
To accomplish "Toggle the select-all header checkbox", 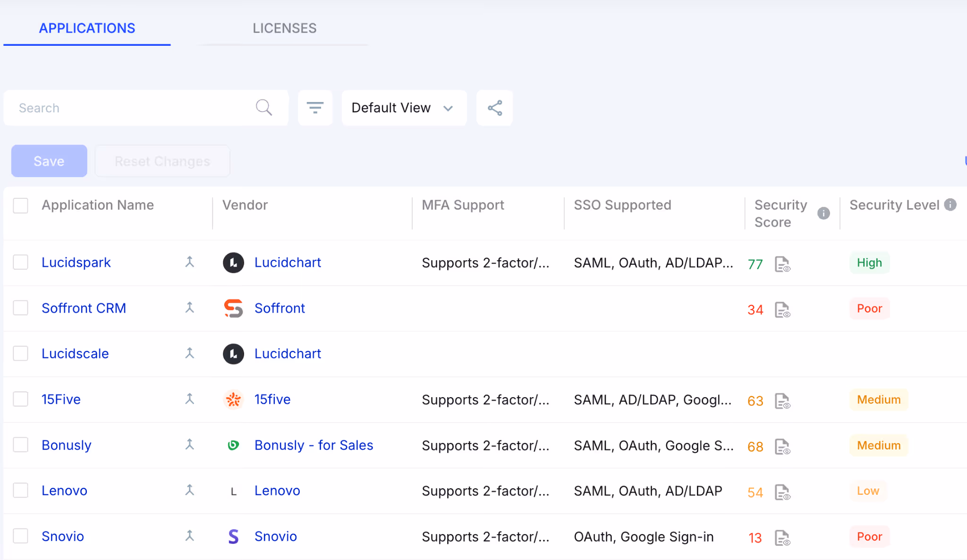I will pyautogui.click(x=20, y=205).
